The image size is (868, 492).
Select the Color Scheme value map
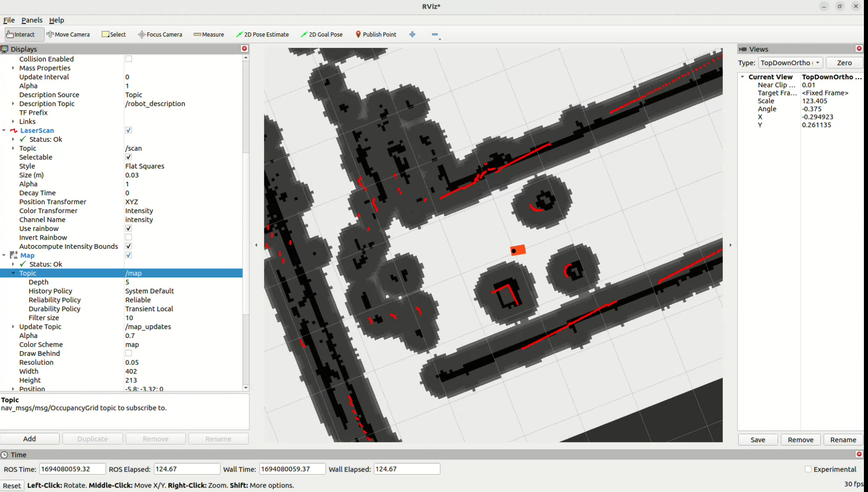[x=132, y=344]
